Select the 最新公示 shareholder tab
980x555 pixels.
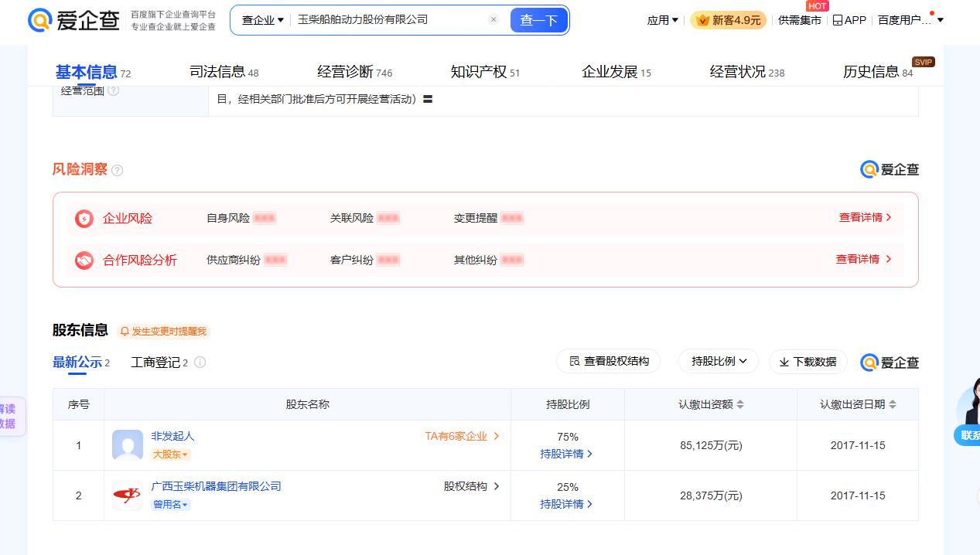tap(81, 363)
